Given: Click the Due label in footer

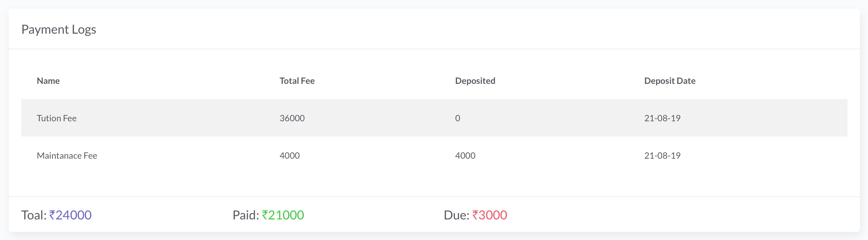Looking at the screenshot, I should click(x=456, y=215).
